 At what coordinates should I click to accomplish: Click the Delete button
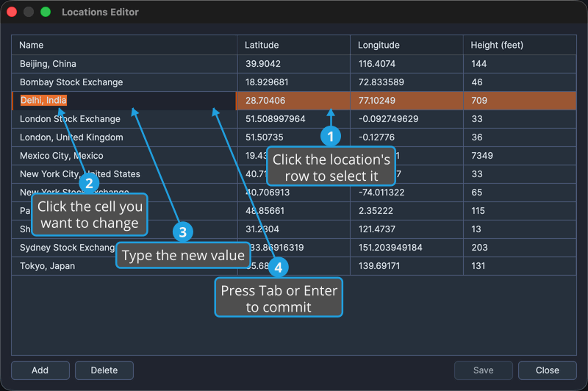click(x=104, y=370)
